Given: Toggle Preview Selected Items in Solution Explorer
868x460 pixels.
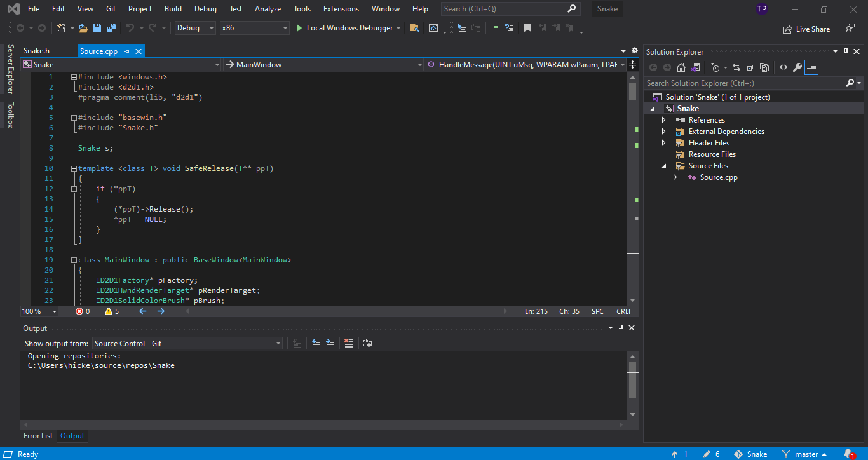Looking at the screenshot, I should click(811, 67).
